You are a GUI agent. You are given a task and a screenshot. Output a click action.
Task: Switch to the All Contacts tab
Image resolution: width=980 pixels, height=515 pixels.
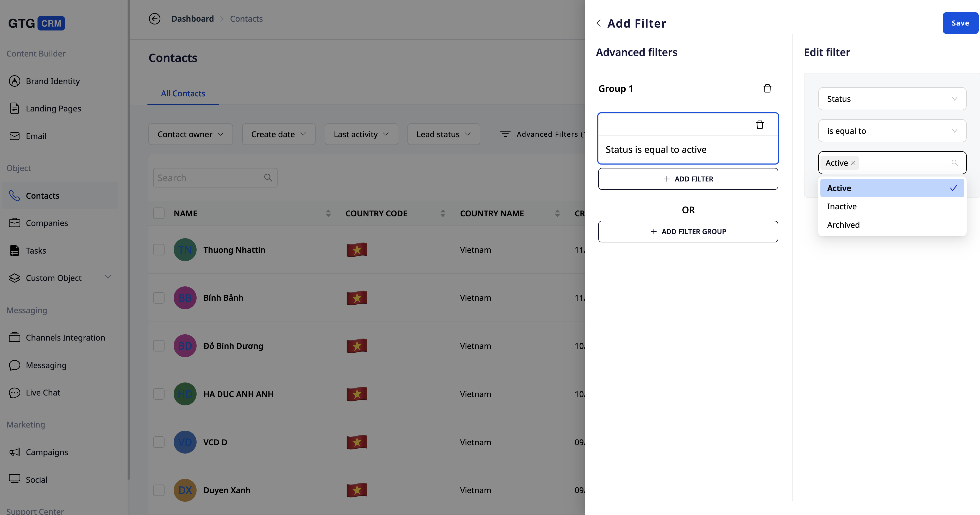183,93
